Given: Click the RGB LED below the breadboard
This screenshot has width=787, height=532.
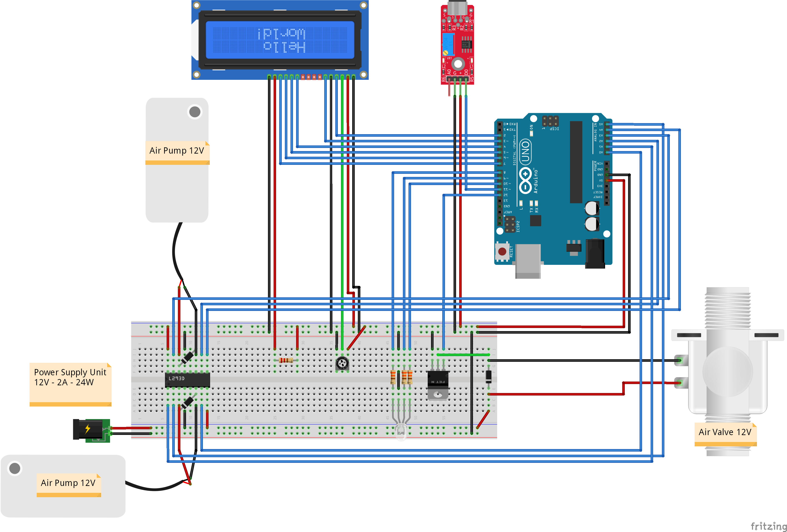Looking at the screenshot, I should (x=401, y=432).
